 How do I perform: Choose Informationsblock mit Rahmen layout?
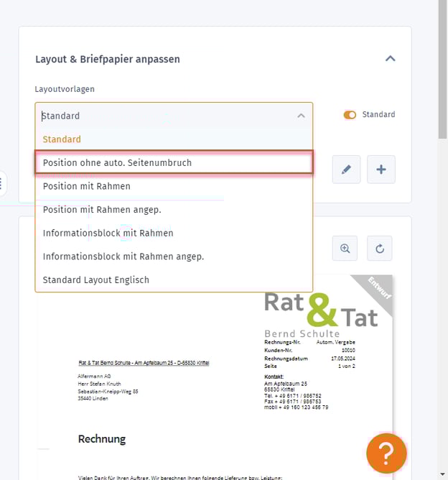tap(108, 233)
